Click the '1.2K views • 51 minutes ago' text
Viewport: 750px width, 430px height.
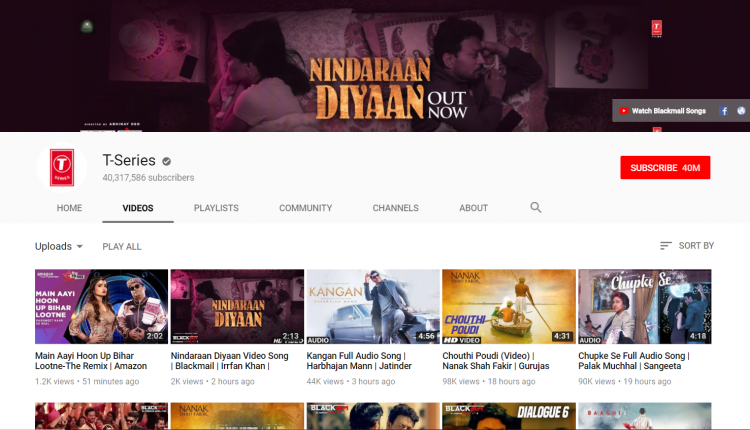coord(87,382)
